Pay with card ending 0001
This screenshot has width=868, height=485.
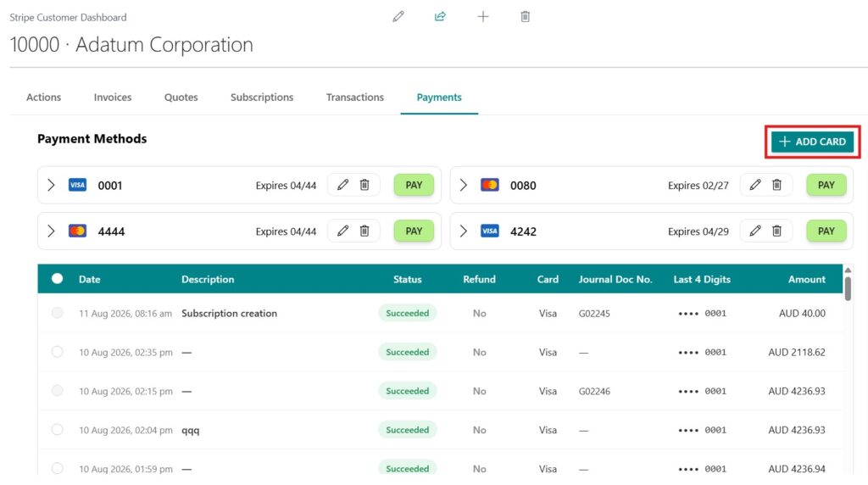[414, 185]
